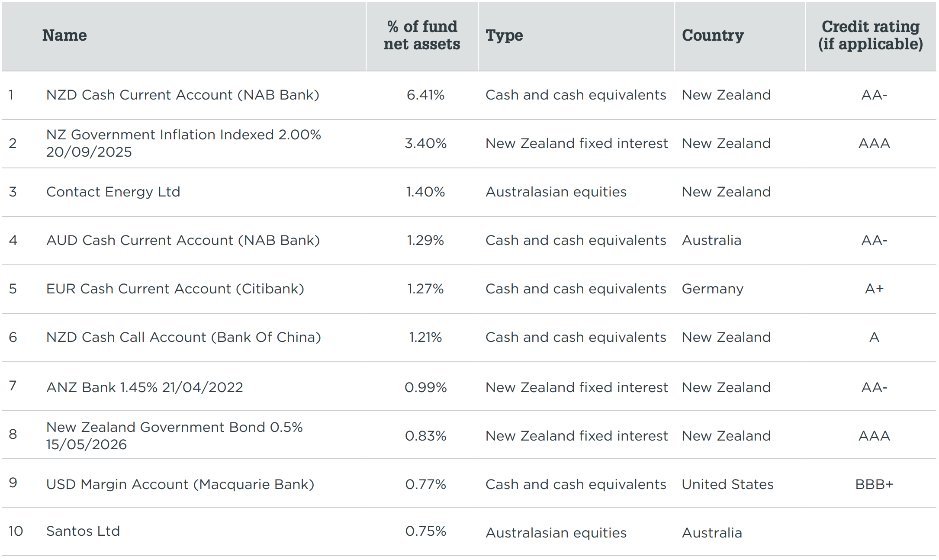939x560 pixels.
Task: Select the United States country cell
Action: coord(727,484)
